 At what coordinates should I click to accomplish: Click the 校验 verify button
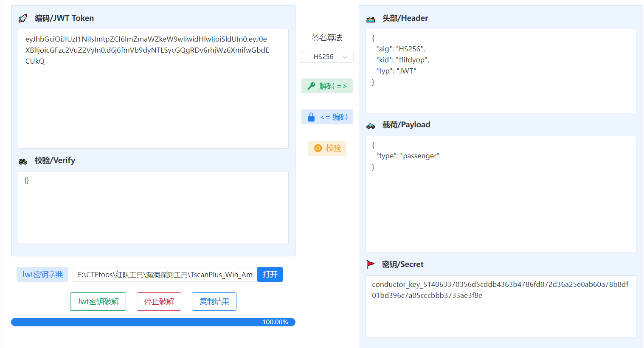327,148
